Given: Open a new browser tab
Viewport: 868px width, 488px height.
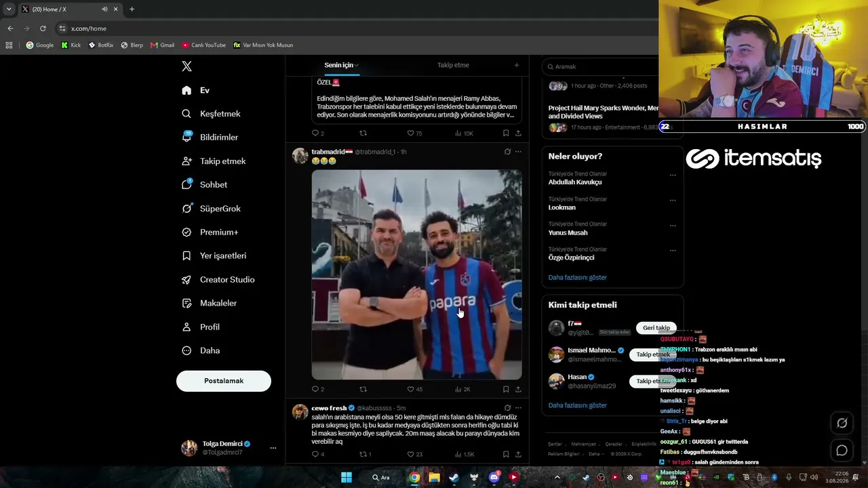Looking at the screenshot, I should [132, 9].
